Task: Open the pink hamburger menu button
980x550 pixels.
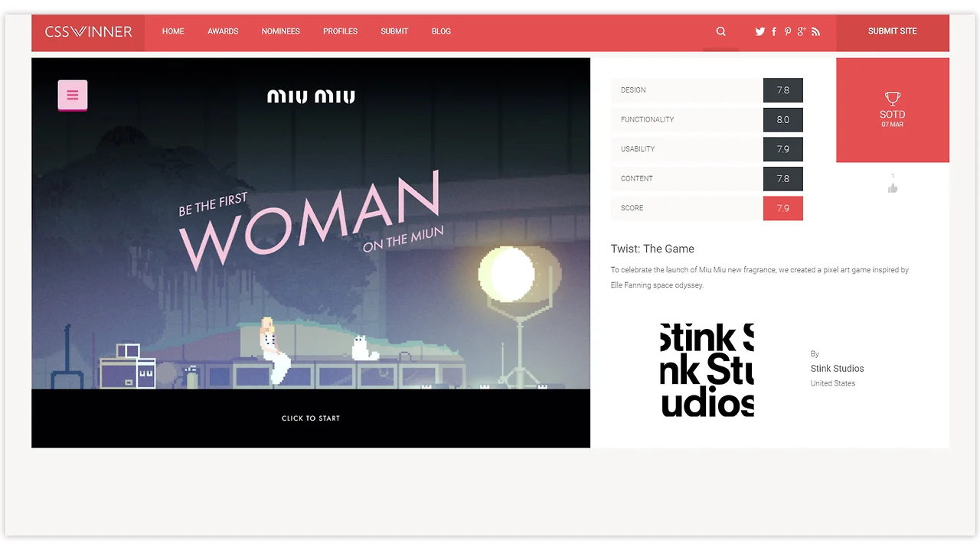Action: click(73, 95)
